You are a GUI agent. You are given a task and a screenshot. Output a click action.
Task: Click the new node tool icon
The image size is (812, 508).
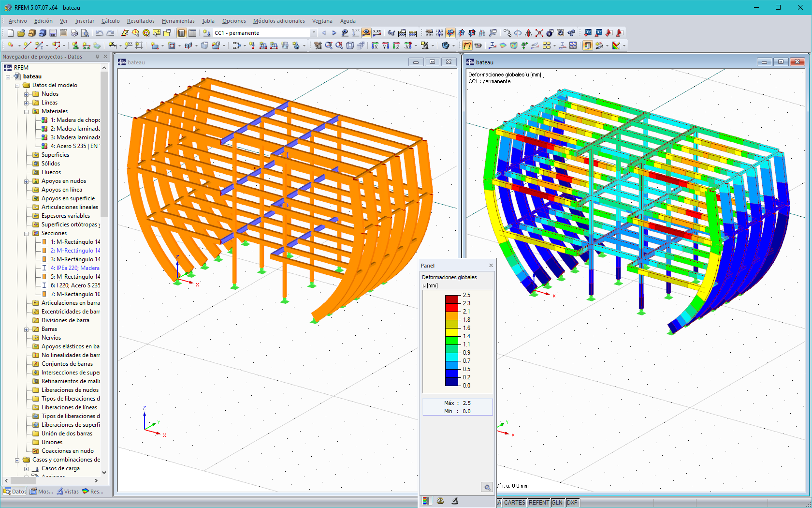11,45
